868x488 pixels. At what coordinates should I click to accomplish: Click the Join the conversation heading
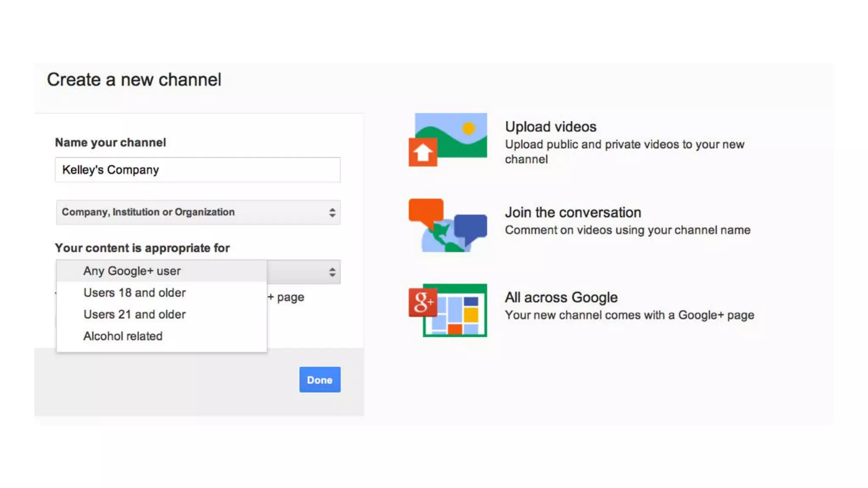coord(573,212)
